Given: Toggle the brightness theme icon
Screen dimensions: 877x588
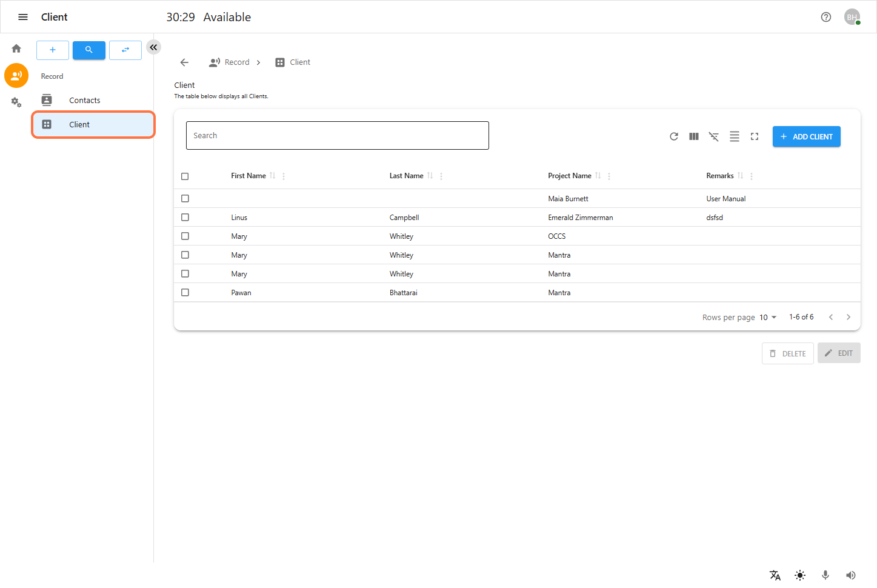Looking at the screenshot, I should pyautogui.click(x=800, y=575).
